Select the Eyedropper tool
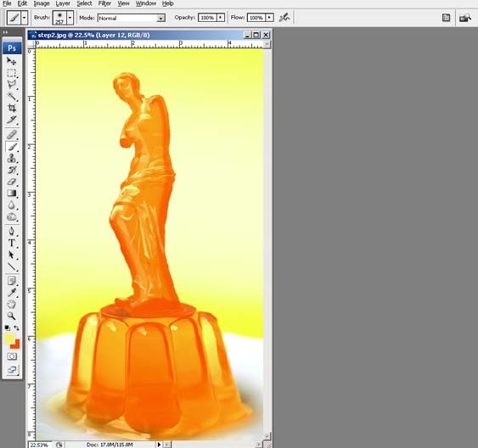Viewport: 478px width, 448px height. (12, 293)
